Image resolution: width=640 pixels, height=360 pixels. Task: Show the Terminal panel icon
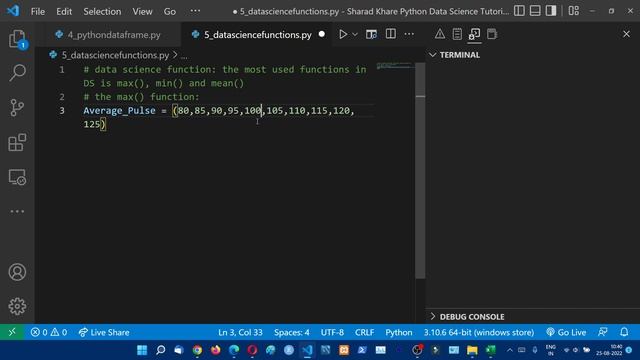(474, 34)
